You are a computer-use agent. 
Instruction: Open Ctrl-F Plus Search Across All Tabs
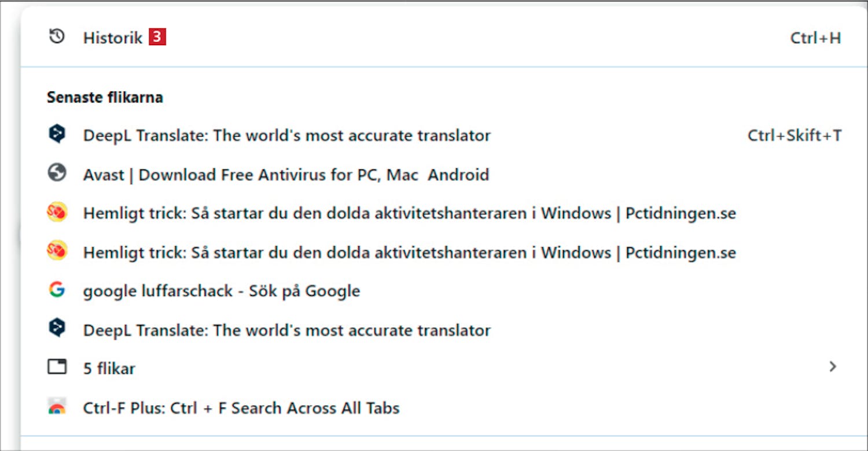pos(444,408)
